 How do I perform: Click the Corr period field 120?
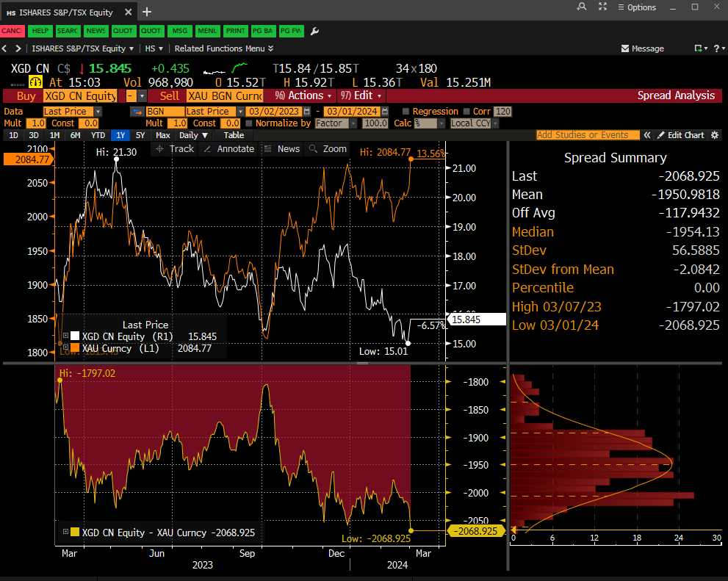[x=502, y=112]
